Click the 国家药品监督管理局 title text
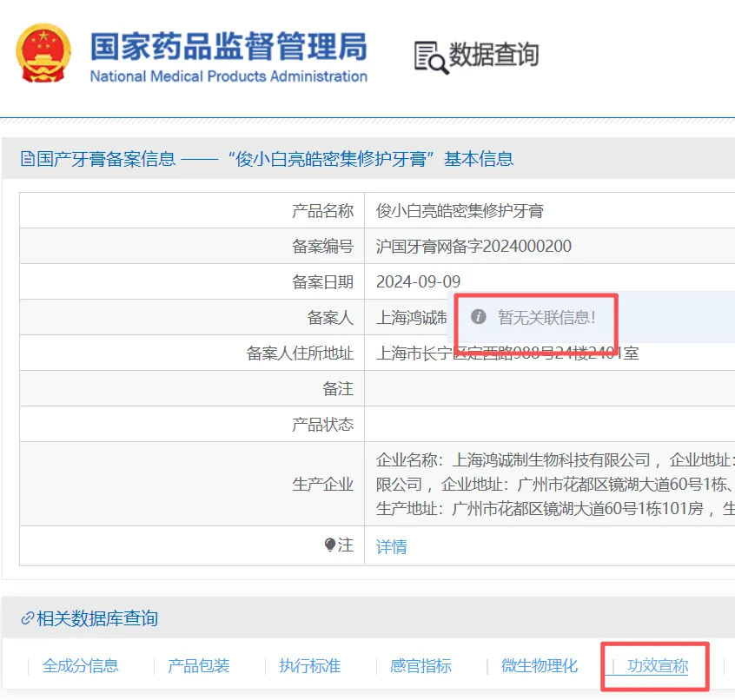This screenshot has width=735, height=700. [x=228, y=46]
